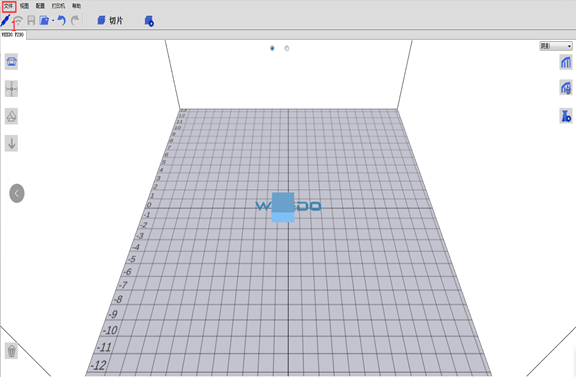576x377 pixels.
Task: Click the WiFi connection toolbar icon
Action: [x=18, y=21]
